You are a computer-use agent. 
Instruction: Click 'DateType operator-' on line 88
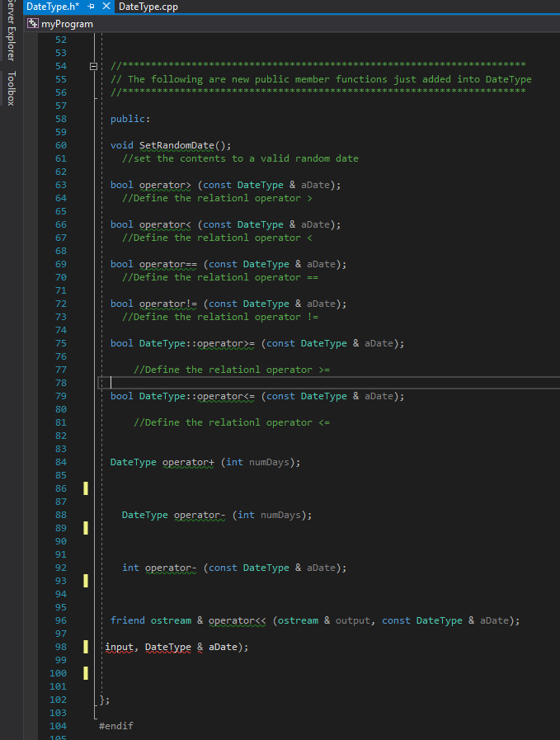[174, 515]
